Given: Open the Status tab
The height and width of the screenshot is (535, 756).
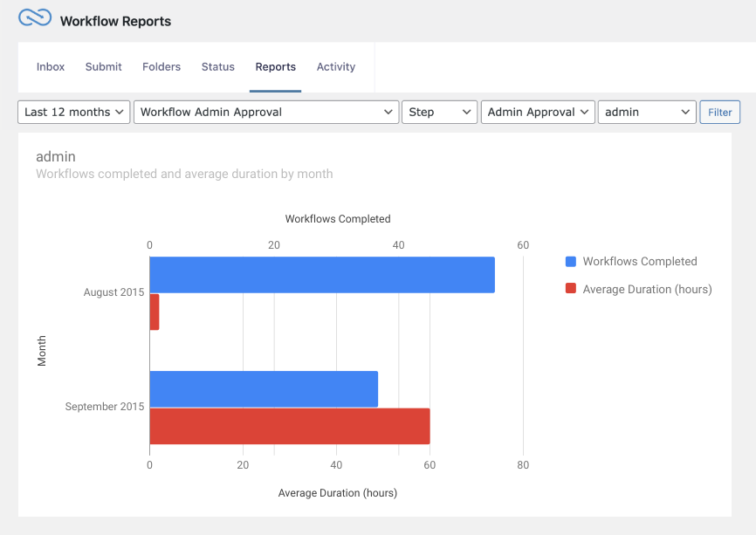Looking at the screenshot, I should point(217,67).
